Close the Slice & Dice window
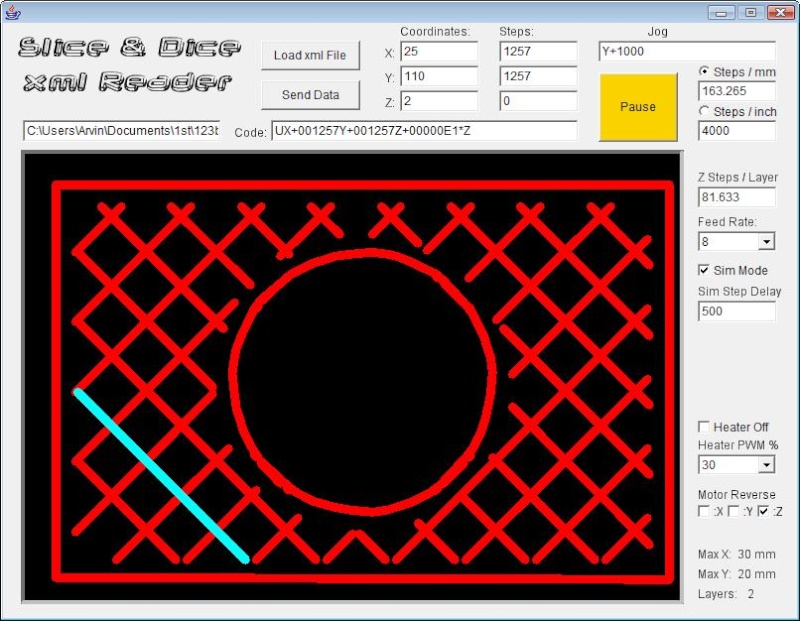Viewport: 800px width, 621px height. (x=781, y=13)
